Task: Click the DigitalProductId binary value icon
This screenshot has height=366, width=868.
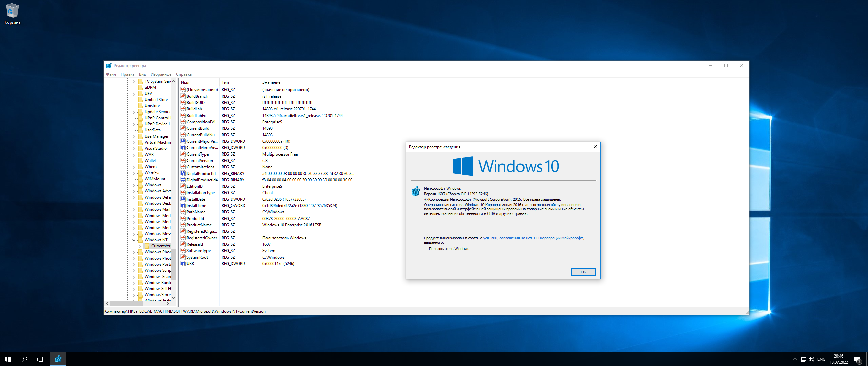Action: [x=183, y=173]
